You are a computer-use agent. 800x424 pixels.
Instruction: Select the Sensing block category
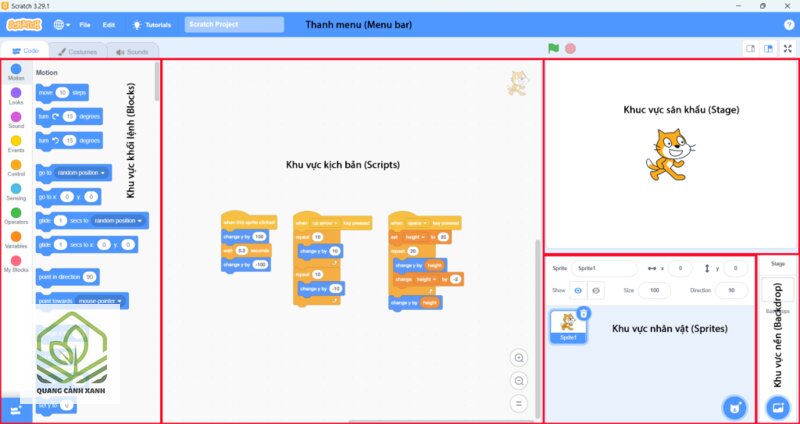pyautogui.click(x=16, y=192)
